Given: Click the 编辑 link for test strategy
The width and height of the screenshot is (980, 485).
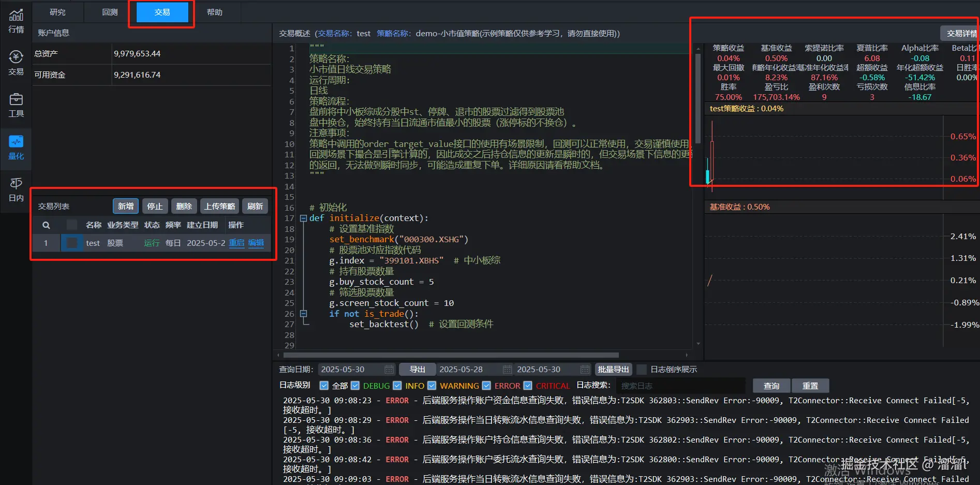Looking at the screenshot, I should [256, 243].
